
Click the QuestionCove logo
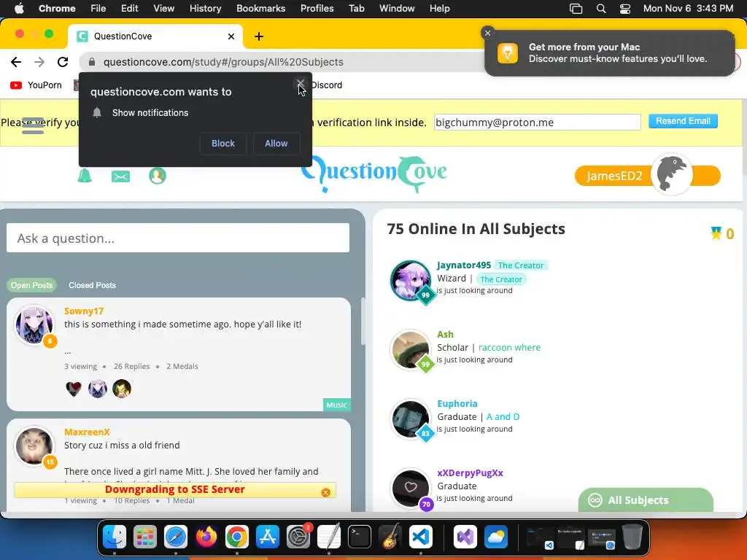374,174
